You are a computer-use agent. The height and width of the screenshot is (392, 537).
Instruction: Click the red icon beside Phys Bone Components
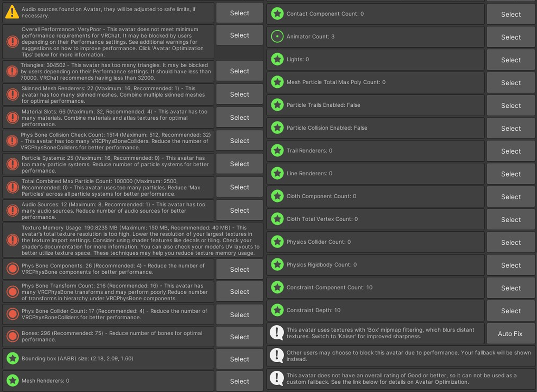pos(13,269)
